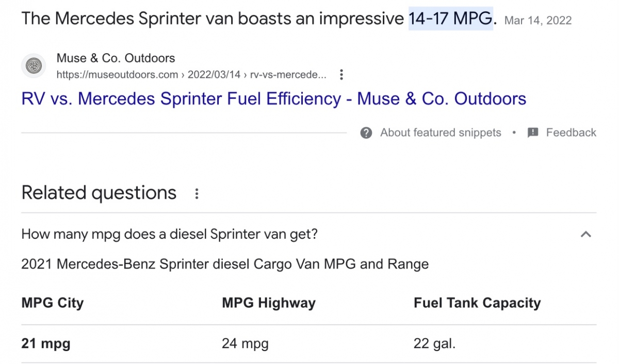Click the question mark icon for featured snippets
This screenshot has height=364, width=619.
(366, 133)
